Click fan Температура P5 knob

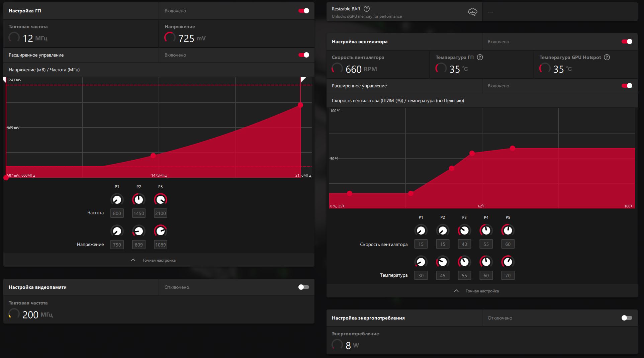tap(508, 262)
